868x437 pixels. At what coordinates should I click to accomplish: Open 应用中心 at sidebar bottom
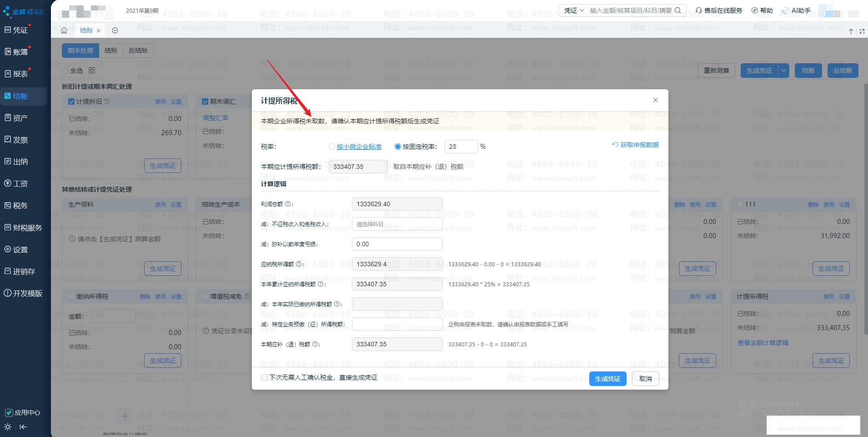(23, 412)
